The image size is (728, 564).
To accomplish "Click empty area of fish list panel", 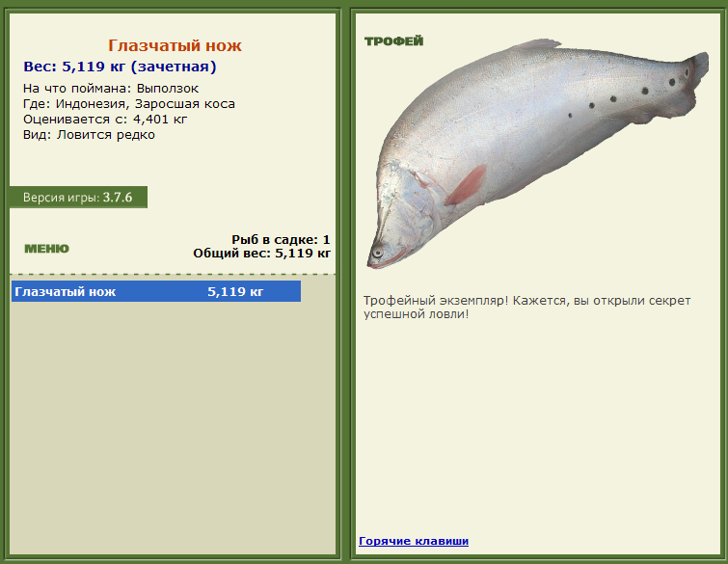I will (x=172, y=427).
